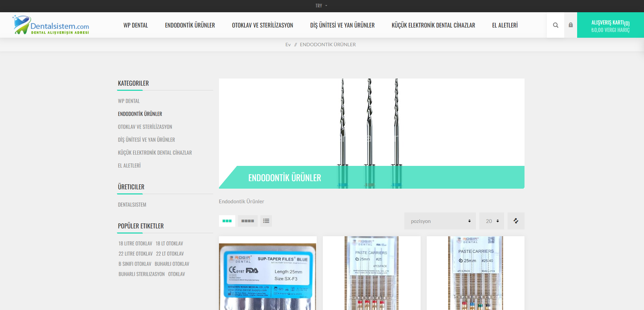Open the search icon in header
This screenshot has height=310, width=644.
pos(555,25)
